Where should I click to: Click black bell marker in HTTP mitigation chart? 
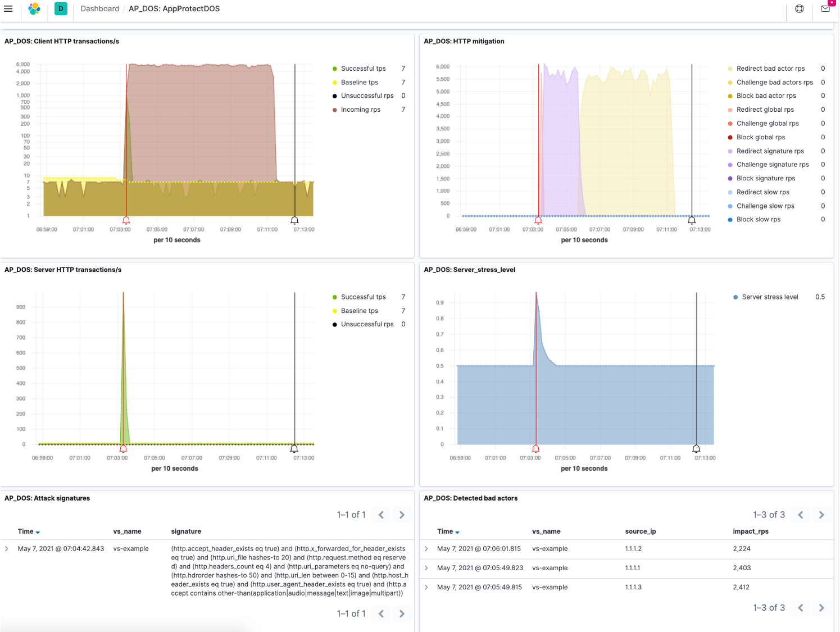(692, 221)
